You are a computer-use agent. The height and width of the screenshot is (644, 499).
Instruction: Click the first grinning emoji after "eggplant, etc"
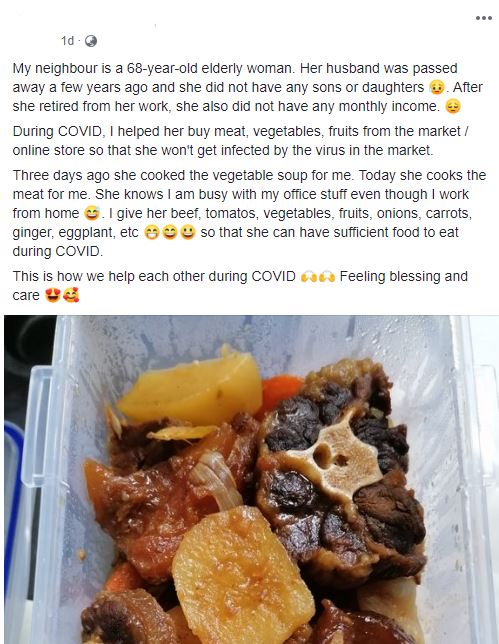tap(152, 232)
